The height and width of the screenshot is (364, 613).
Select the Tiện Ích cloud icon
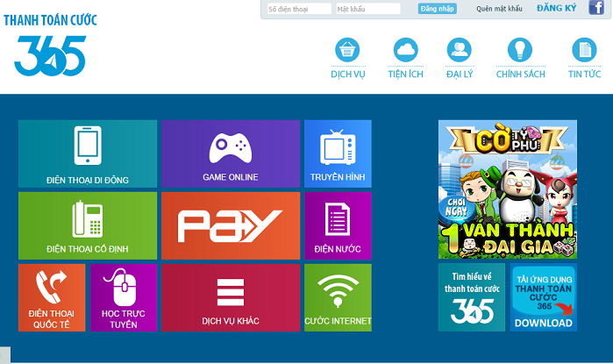click(405, 50)
